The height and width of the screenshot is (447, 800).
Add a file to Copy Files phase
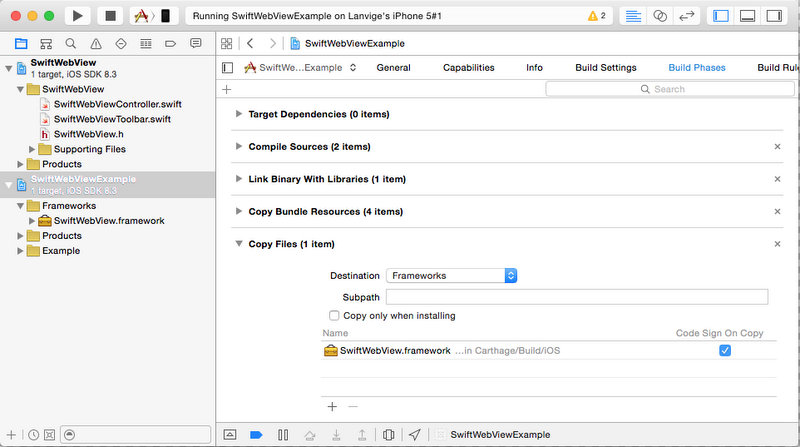332,407
